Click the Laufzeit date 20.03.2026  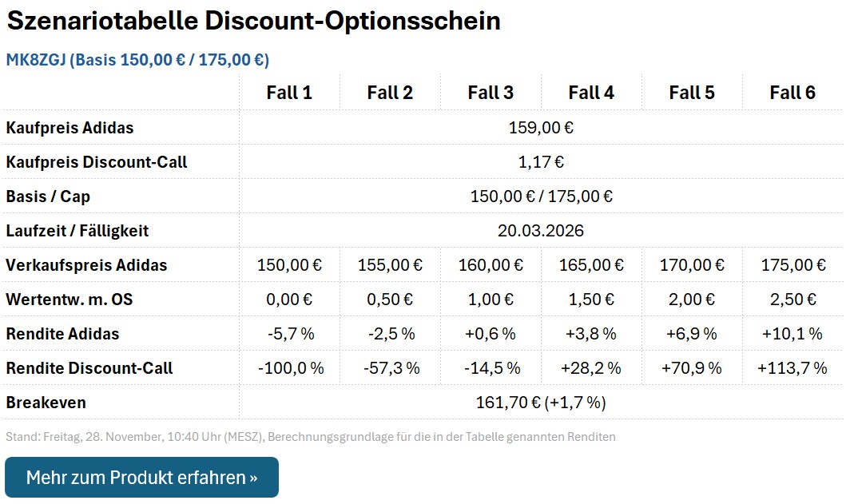(x=541, y=230)
